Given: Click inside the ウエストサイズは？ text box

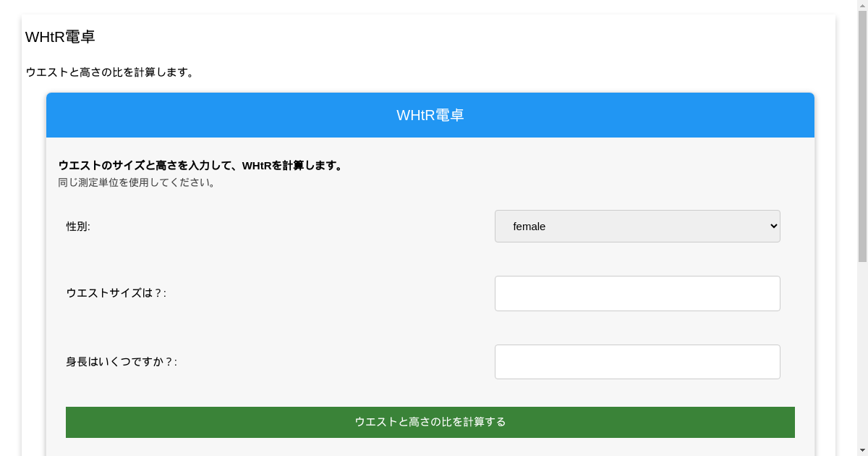Looking at the screenshot, I should pyautogui.click(x=637, y=293).
